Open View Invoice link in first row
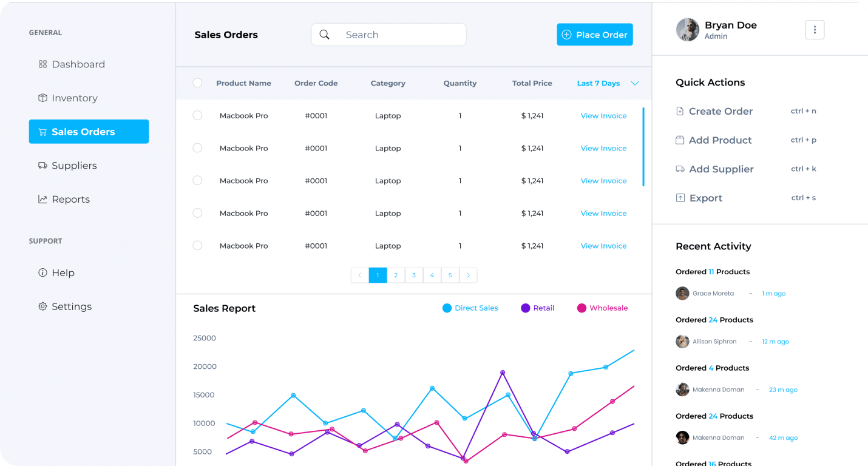Screen dimensions: 868x466 [x=603, y=116]
